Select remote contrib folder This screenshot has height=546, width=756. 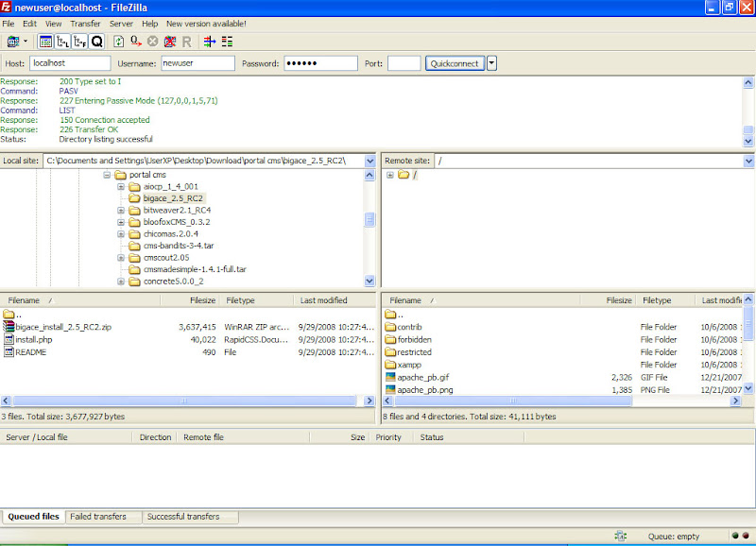click(x=409, y=327)
